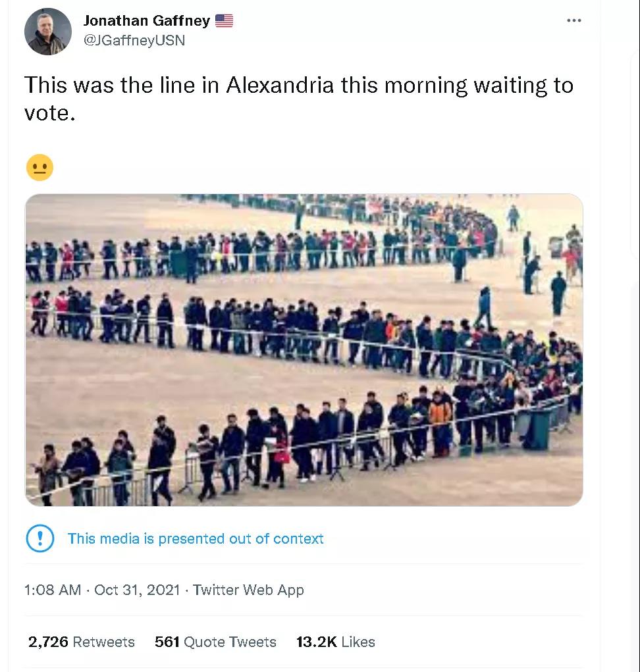Click the Oct 31, 2021 date text

137,590
